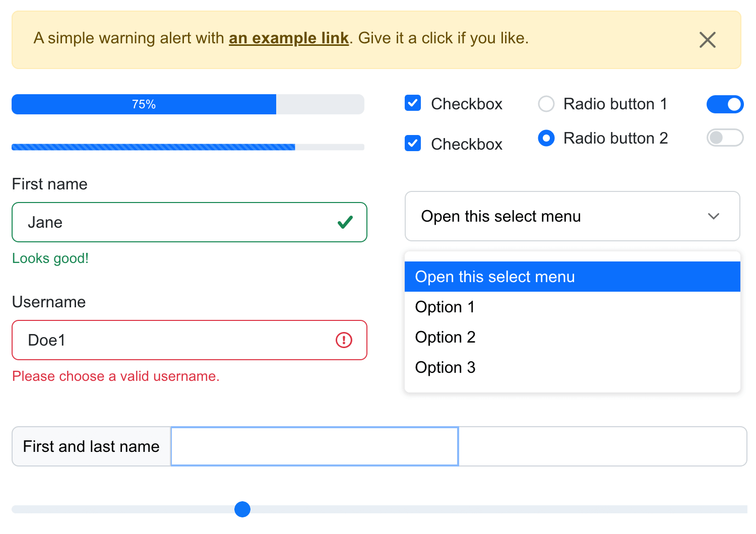Focus the last name input on the right
This screenshot has width=756, height=534.
point(602,446)
